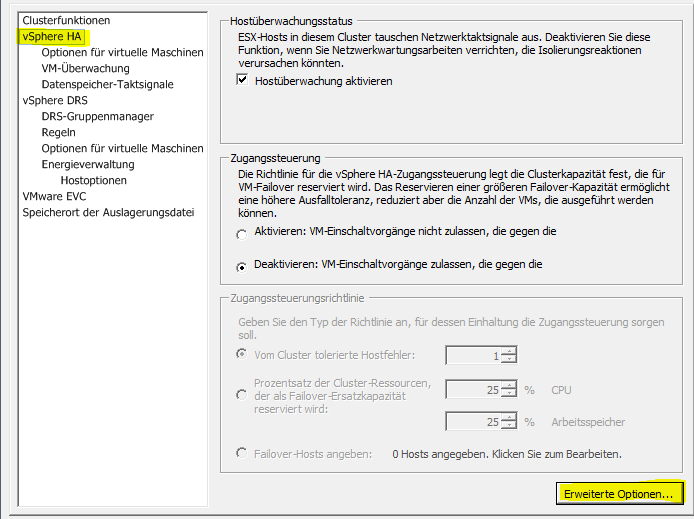This screenshot has height=519, width=694.
Task: Select the Deaktivieren admission control radio button
Action: (242, 267)
